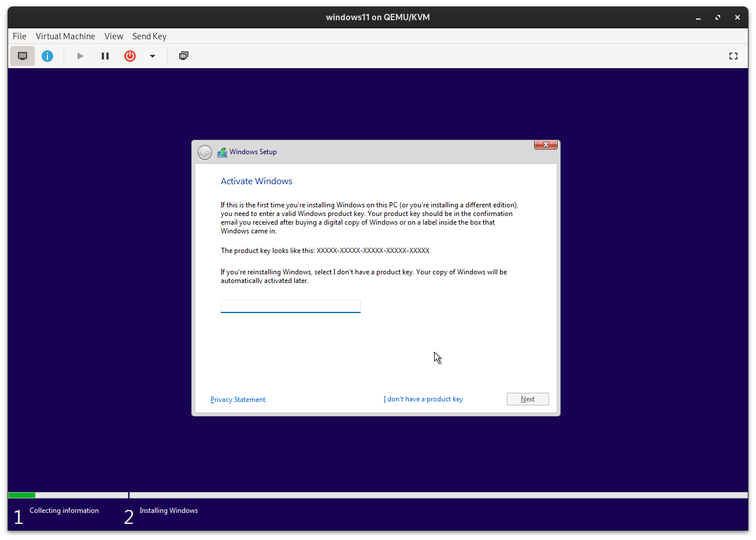This screenshot has height=540, width=756.
Task: Open the Virtual Machine menu
Action: (65, 36)
